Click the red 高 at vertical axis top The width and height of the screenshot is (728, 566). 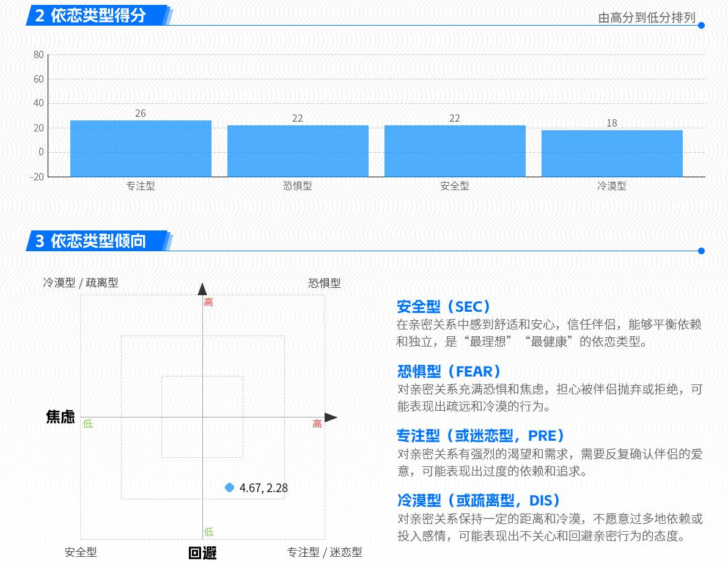click(208, 303)
